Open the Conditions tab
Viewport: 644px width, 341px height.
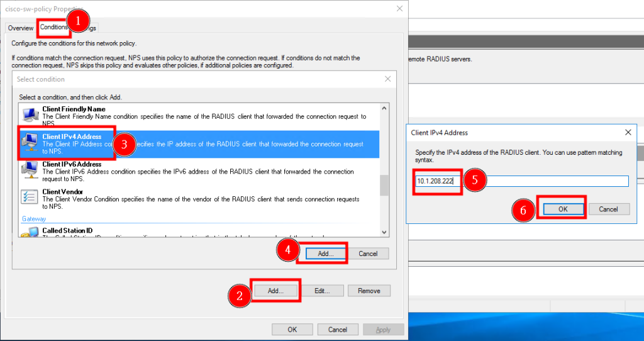tap(53, 27)
